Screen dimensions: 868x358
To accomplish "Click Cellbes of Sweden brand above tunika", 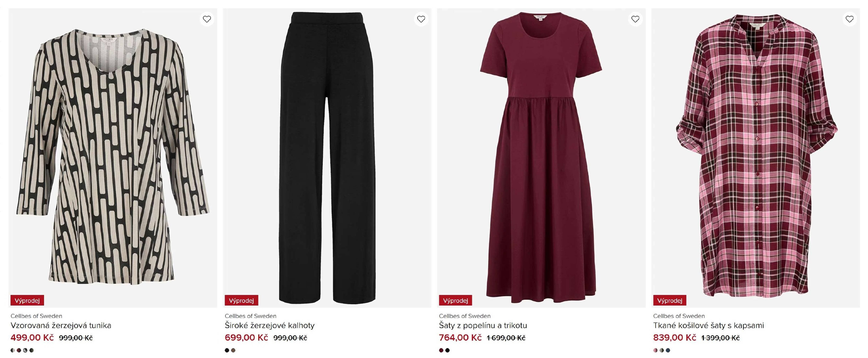I will coord(36,316).
